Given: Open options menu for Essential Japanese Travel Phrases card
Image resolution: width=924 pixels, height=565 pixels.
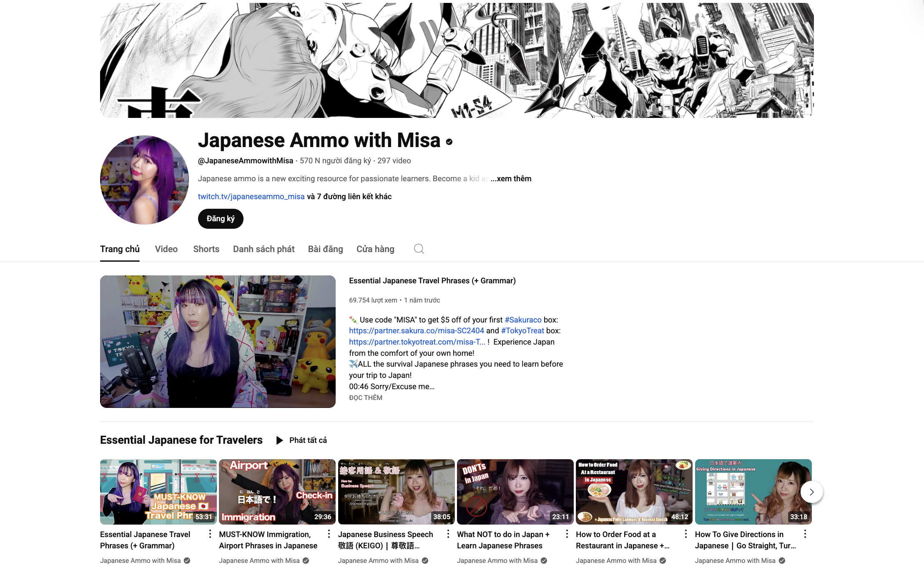Looking at the screenshot, I should (x=210, y=534).
